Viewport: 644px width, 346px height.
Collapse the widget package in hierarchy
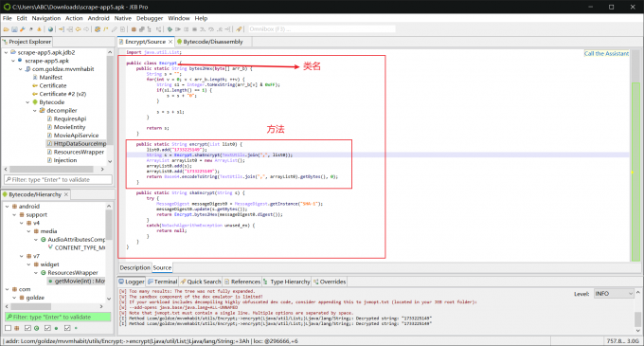click(x=28, y=264)
